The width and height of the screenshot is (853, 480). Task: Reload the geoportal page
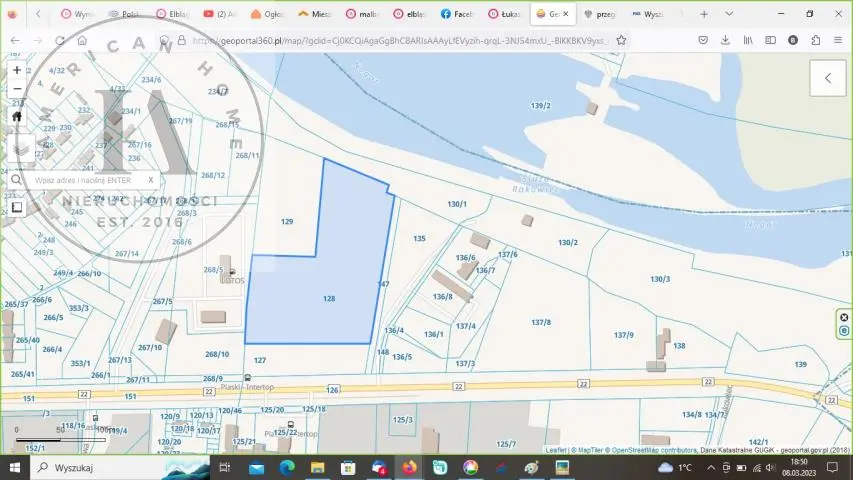(60, 40)
